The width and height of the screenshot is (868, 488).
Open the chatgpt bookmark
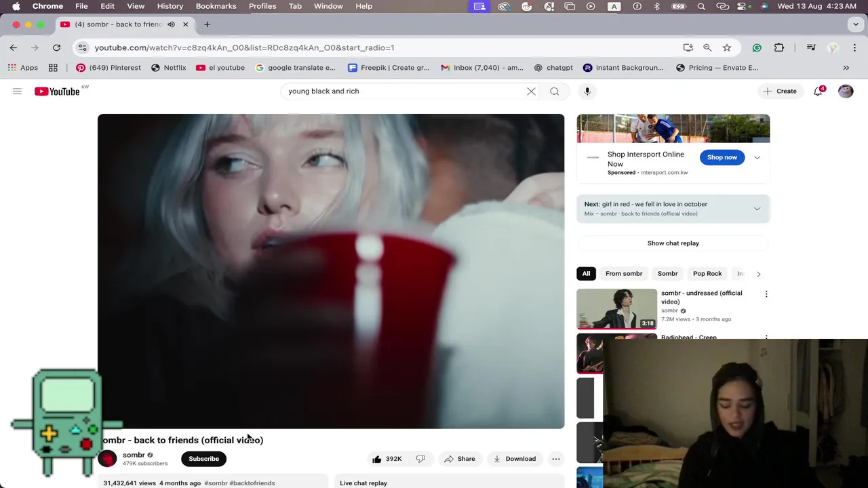pos(553,68)
